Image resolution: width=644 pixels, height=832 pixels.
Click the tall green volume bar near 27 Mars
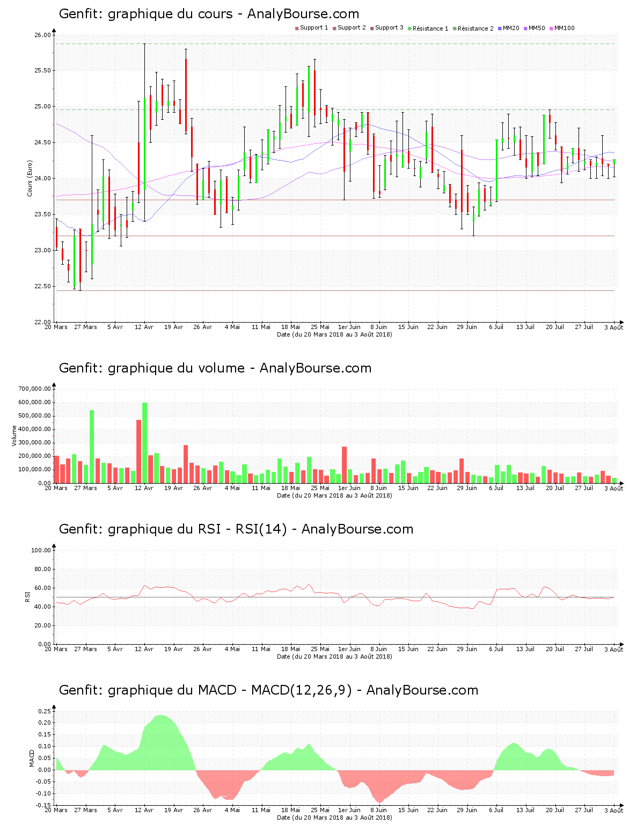[92, 447]
